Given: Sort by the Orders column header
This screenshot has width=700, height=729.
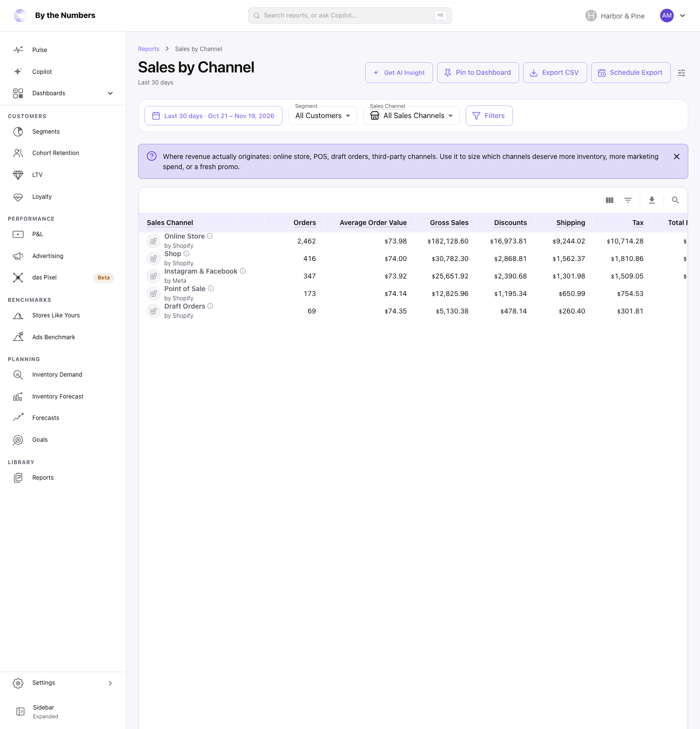Looking at the screenshot, I should (x=305, y=223).
